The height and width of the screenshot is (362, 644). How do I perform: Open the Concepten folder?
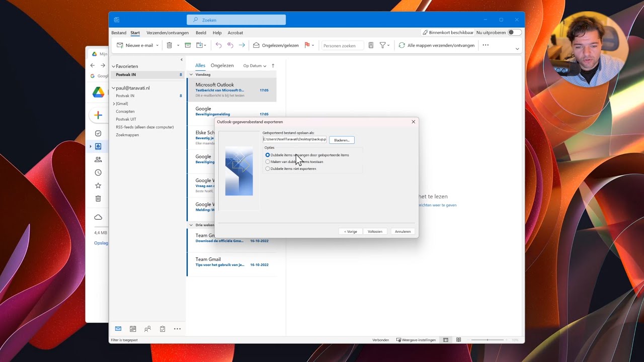(125, 112)
